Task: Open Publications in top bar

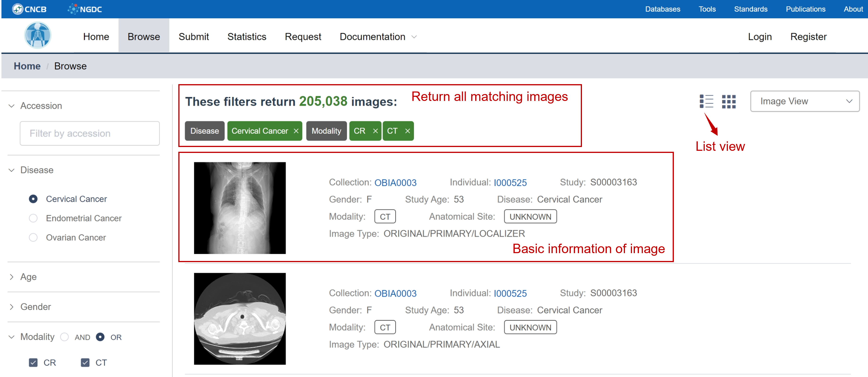Action: coord(805,9)
